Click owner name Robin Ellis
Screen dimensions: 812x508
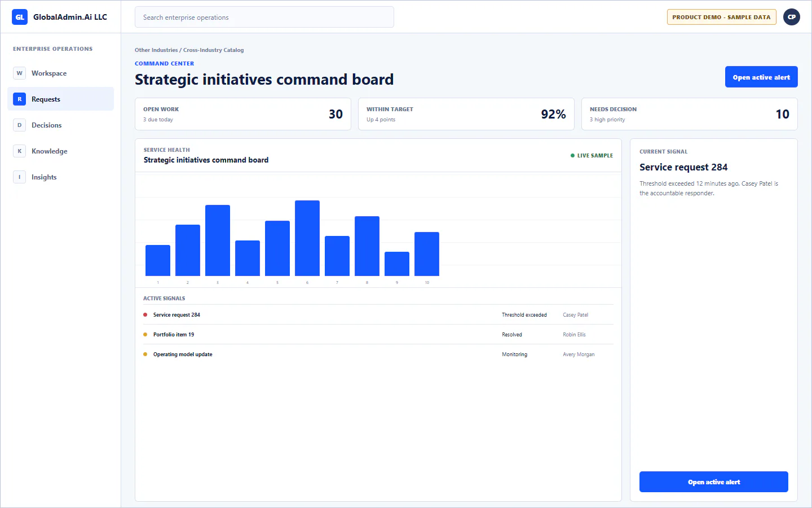point(574,335)
